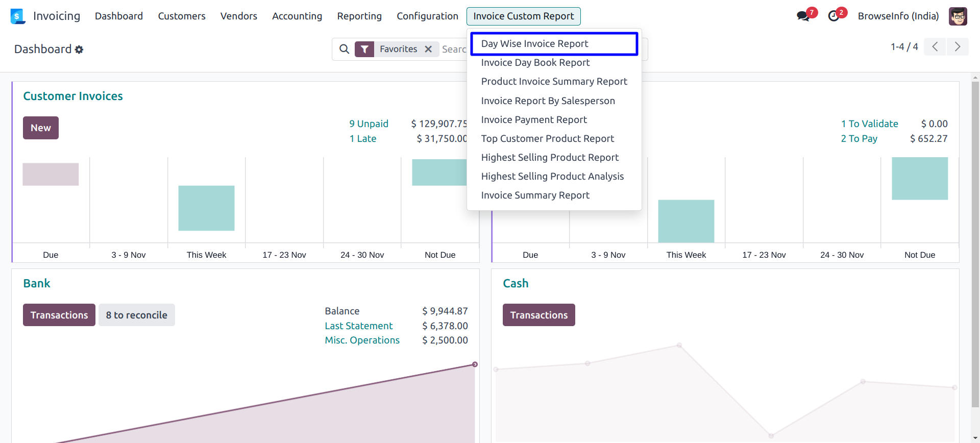Screen dimensions: 980x443
Task: Select Day Wise Invoice Report
Action: point(534,44)
